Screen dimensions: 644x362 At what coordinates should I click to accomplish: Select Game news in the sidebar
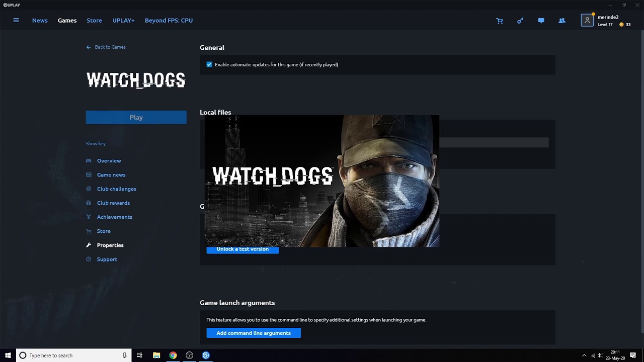(111, 175)
